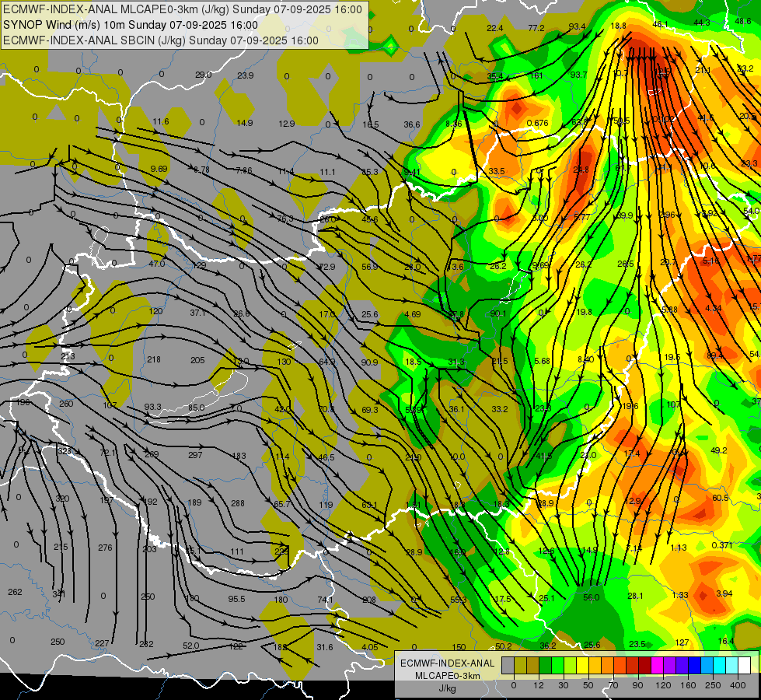Click the map value 276
Viewport: 761px width, 700px height.
point(105,548)
